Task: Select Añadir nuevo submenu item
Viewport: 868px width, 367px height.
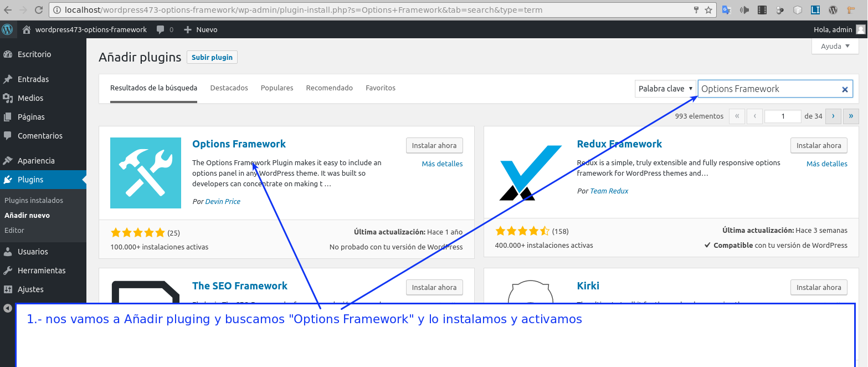Action: pyautogui.click(x=27, y=216)
